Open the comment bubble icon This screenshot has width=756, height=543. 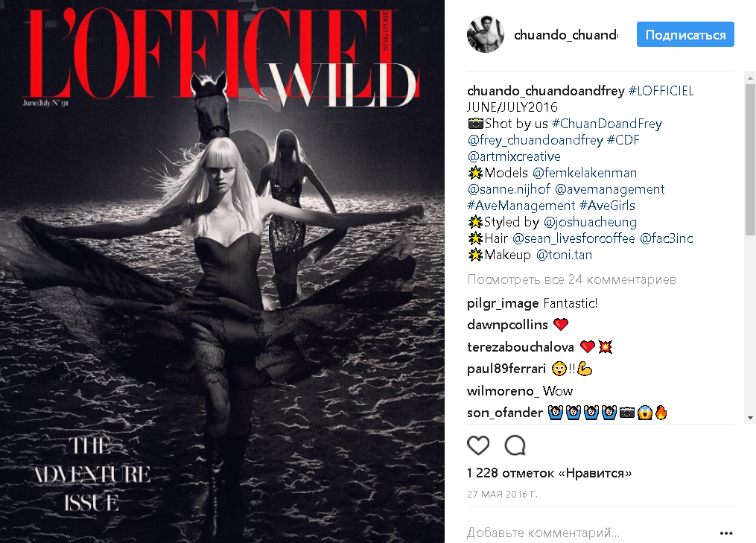(515, 445)
